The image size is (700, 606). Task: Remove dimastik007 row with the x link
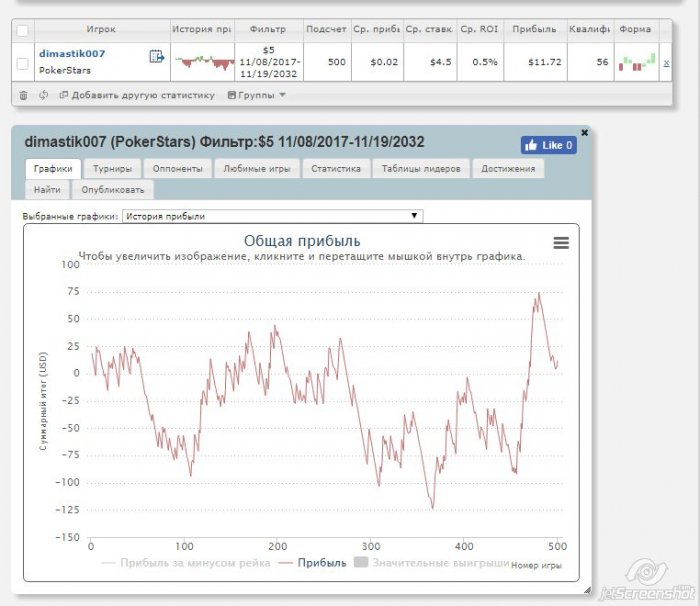666,63
